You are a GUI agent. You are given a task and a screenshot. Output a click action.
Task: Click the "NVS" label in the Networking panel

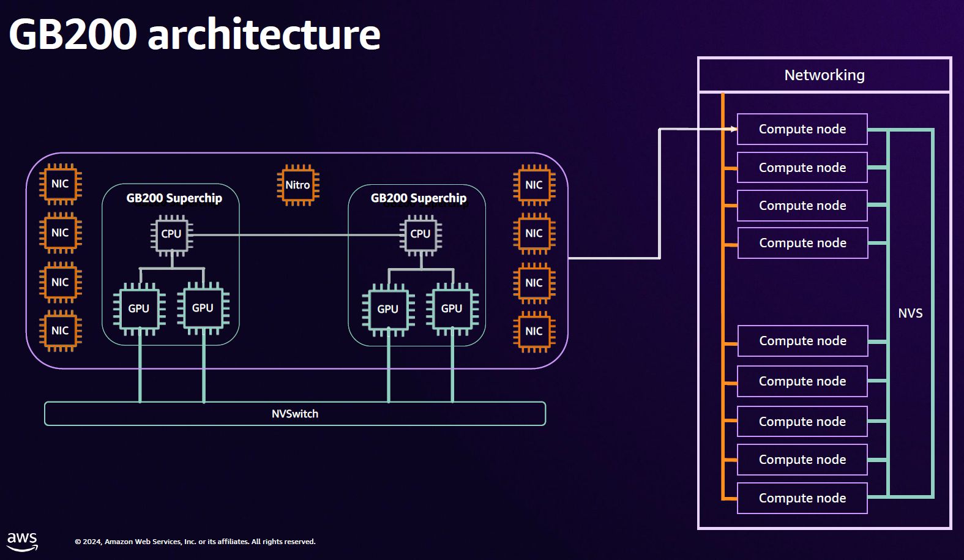pyautogui.click(x=910, y=313)
